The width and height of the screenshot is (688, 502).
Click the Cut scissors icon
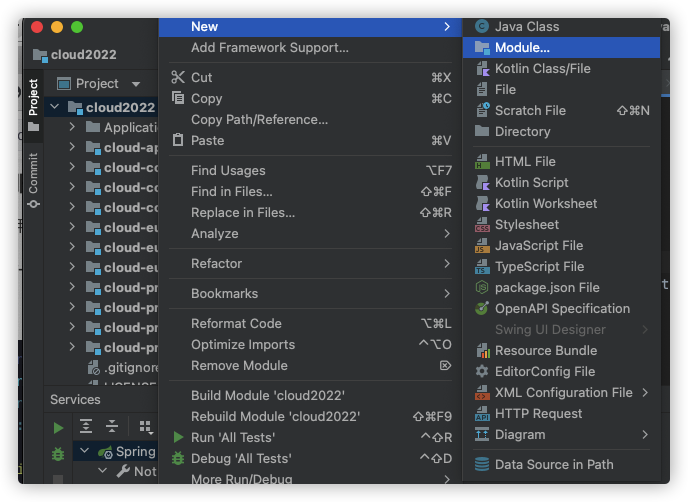178,77
